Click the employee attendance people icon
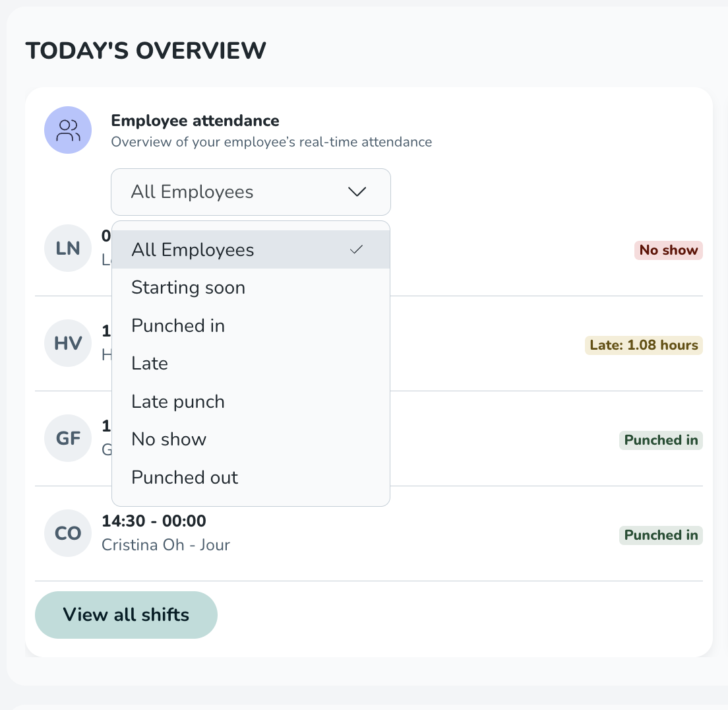 (x=68, y=130)
